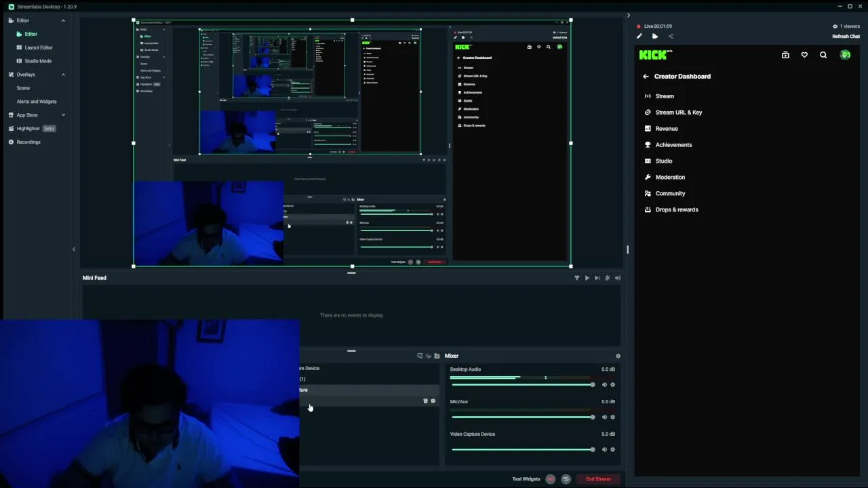The image size is (868, 488).
Task: Mute the Mic/Aux source
Action: point(604,418)
